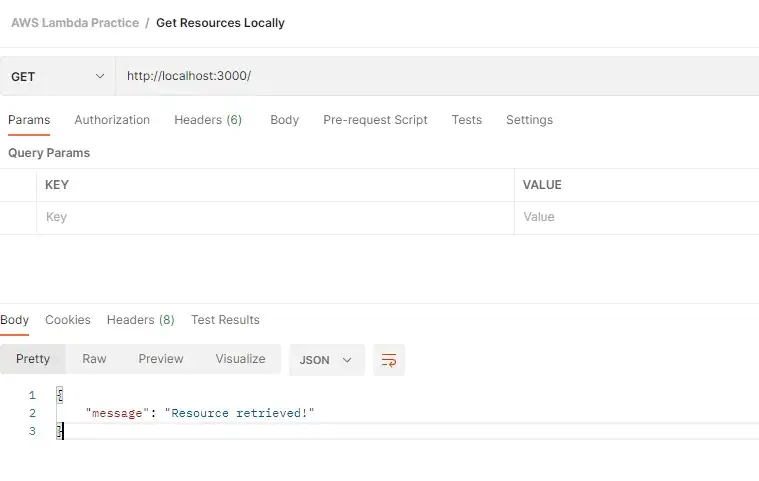Image resolution: width=759 pixels, height=481 pixels.
Task: Select the request Body tab
Action: tap(284, 120)
